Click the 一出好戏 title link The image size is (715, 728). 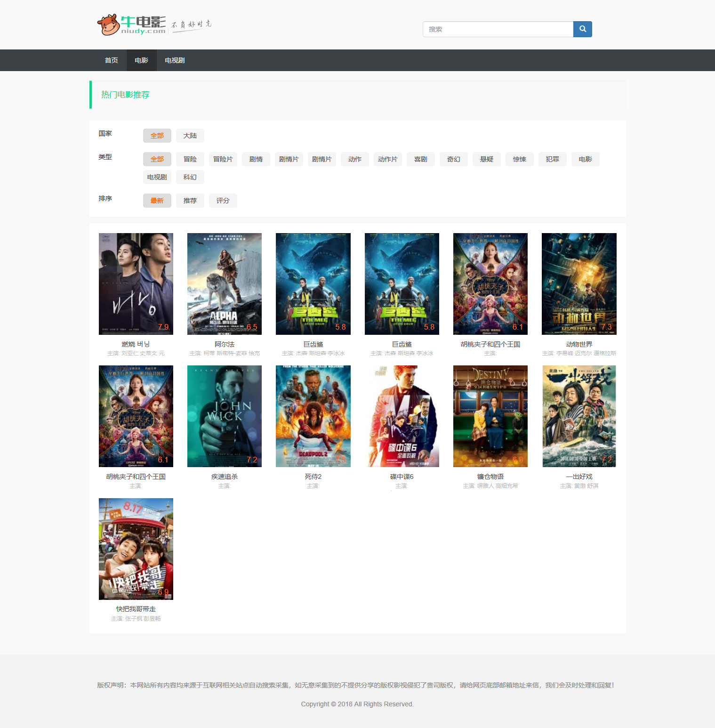[x=579, y=477]
